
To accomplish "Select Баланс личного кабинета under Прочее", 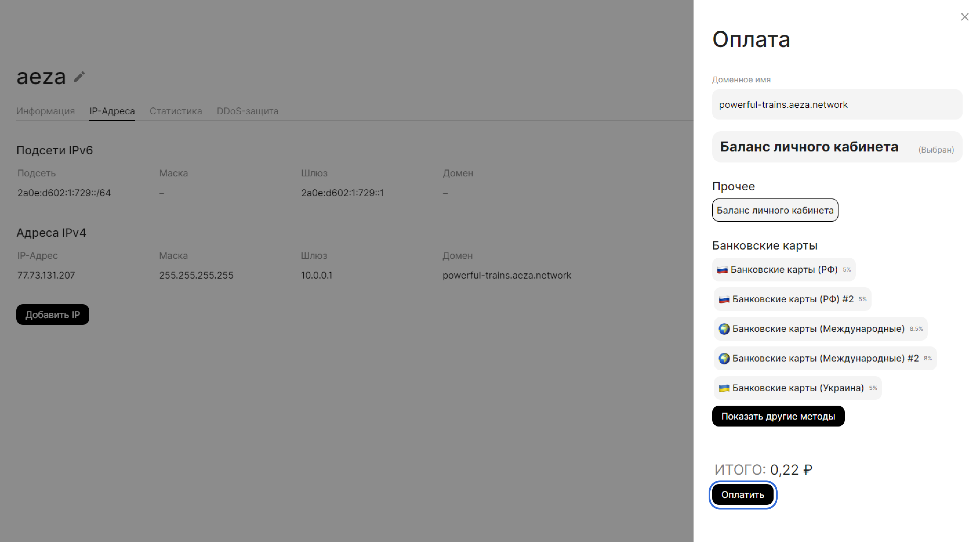I will [x=774, y=210].
